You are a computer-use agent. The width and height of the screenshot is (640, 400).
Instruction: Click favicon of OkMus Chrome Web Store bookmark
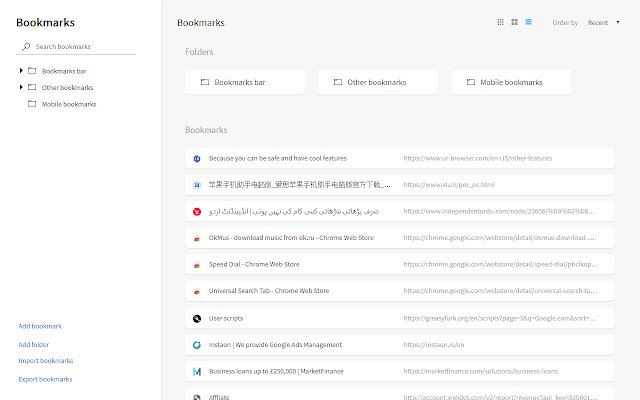(x=197, y=238)
